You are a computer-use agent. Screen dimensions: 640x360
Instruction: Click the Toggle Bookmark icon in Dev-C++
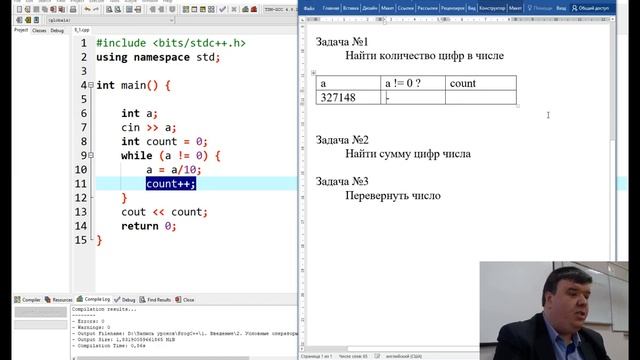coord(172,9)
